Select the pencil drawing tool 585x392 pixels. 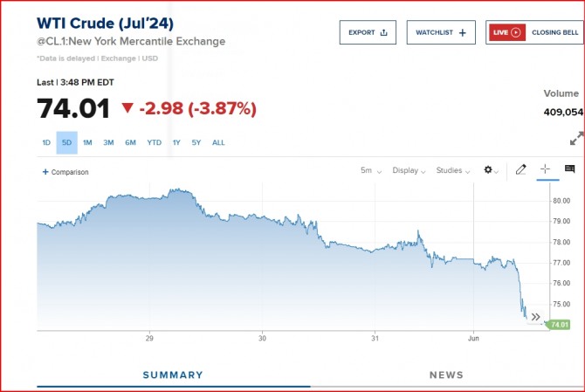click(x=521, y=169)
